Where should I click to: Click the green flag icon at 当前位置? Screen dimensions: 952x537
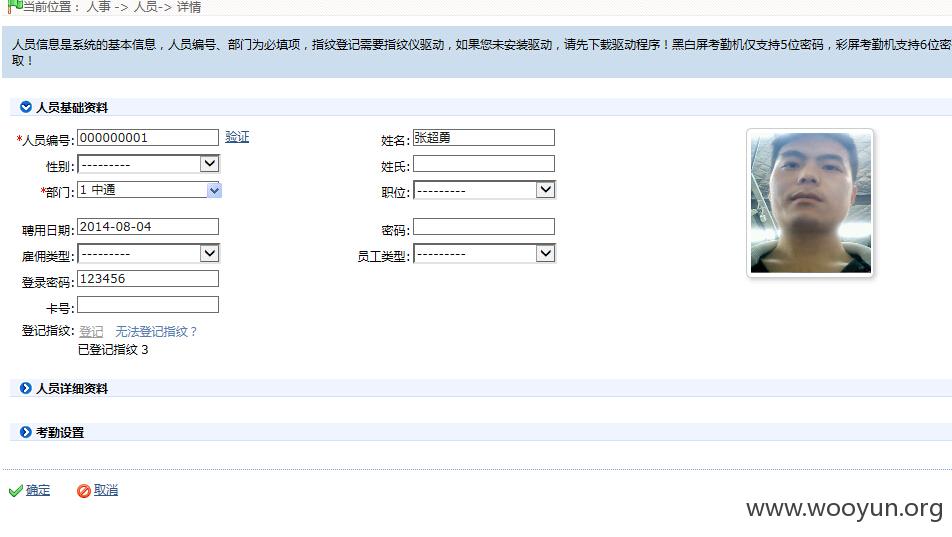pos(15,7)
